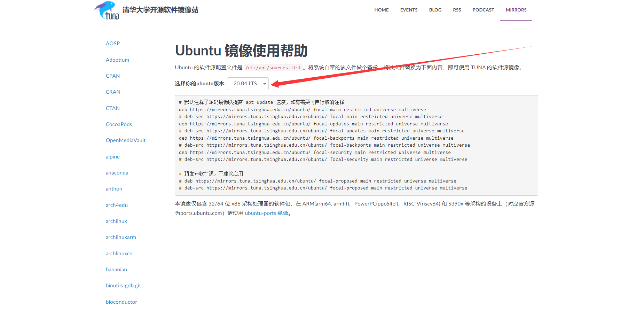This screenshot has width=644, height=310.
Task: Follow the ubuntu-ports 镜像 link
Action: point(267,213)
